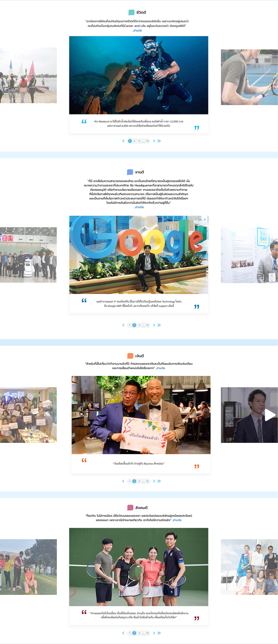The height and width of the screenshot is (644, 278).
Task: Click the teal speech bubble icon beside ชีวิตดี
Action: pyautogui.click(x=131, y=12)
